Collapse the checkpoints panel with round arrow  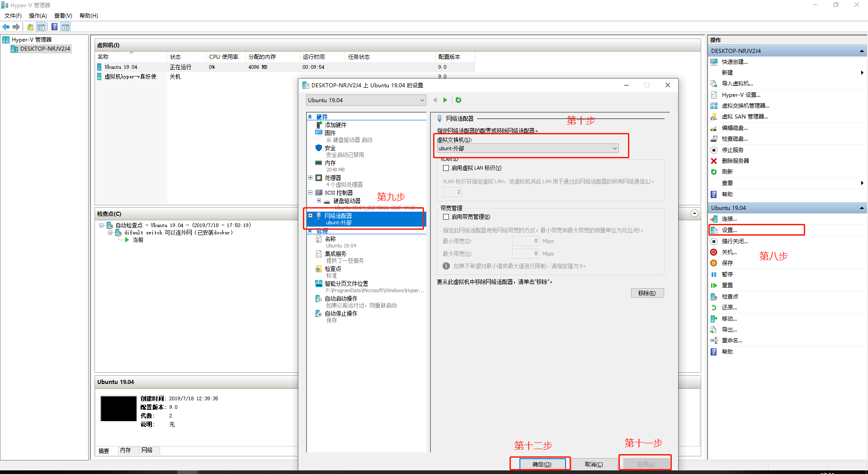695,213
